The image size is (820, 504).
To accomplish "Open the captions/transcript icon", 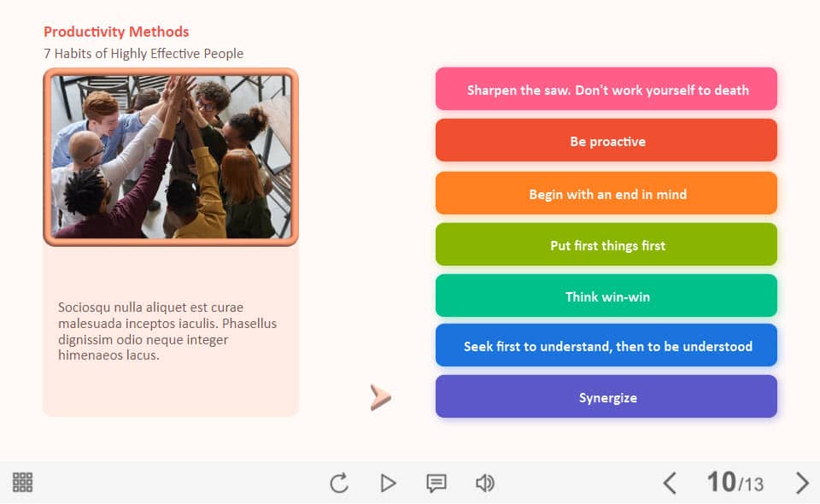I will (x=436, y=483).
